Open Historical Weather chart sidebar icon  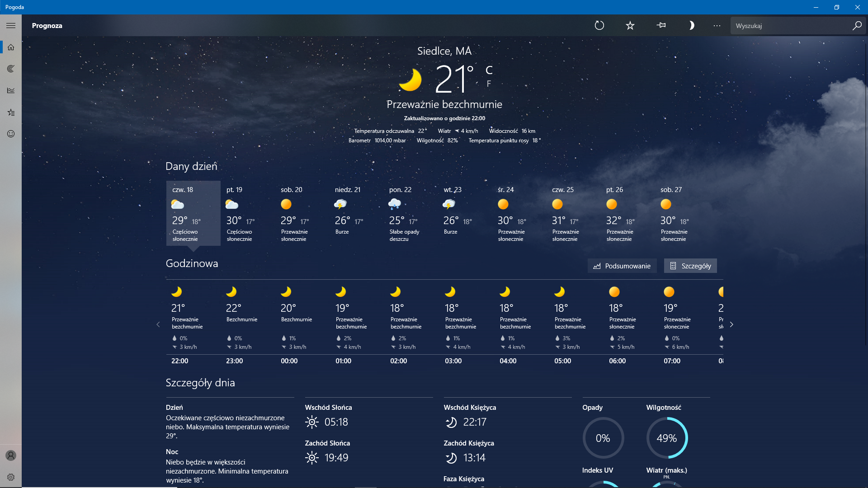[11, 90]
